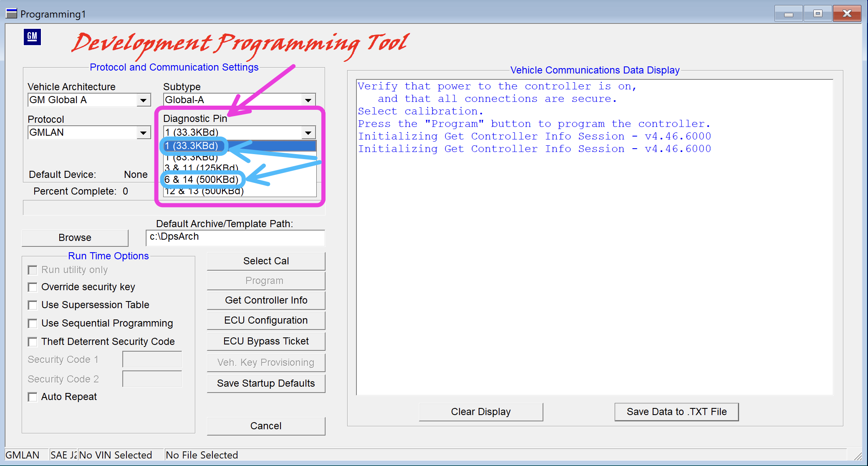Expand the Vehicle Architecture dropdown
This screenshot has width=868, height=466.
[x=143, y=100]
